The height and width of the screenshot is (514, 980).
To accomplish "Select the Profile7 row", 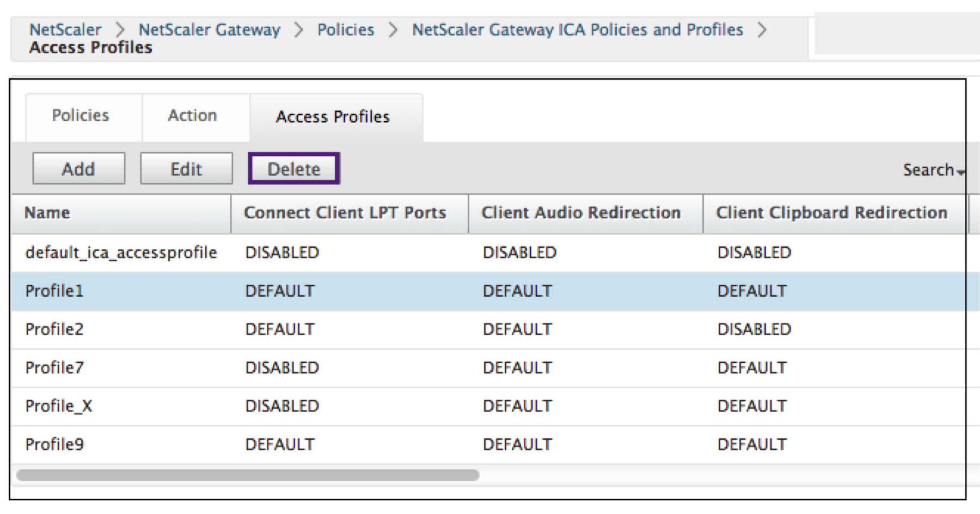I will tap(54, 368).
